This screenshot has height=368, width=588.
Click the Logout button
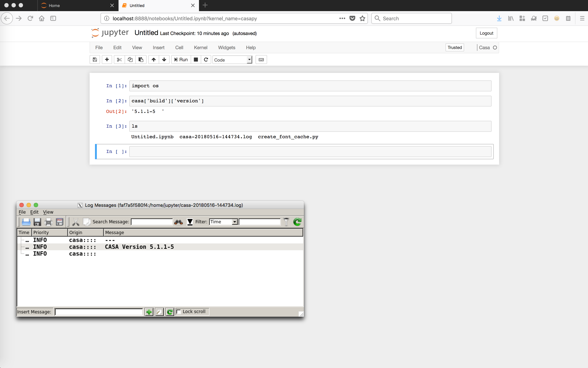point(486,33)
